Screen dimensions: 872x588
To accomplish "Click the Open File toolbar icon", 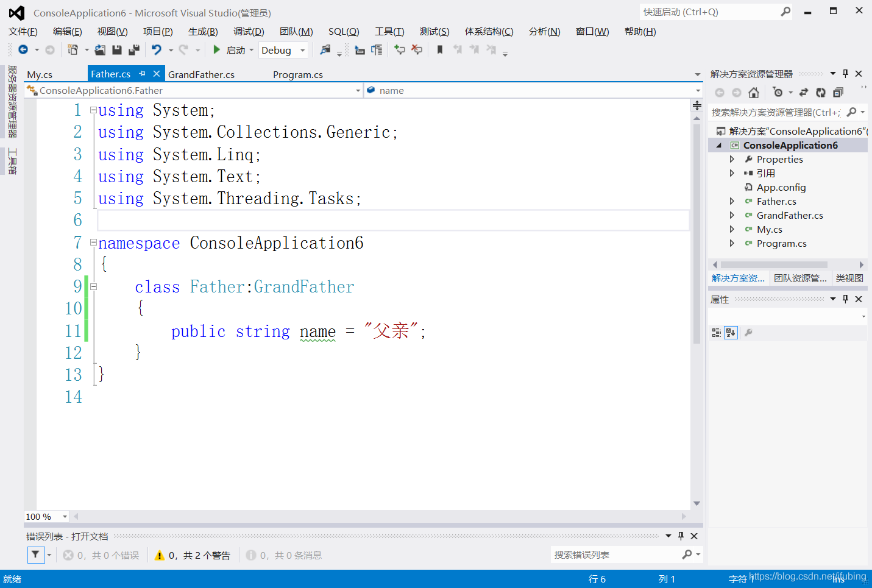I will point(100,50).
